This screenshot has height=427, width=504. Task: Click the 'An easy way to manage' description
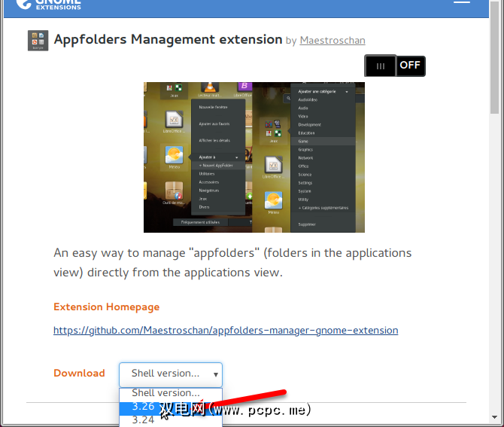tap(232, 262)
